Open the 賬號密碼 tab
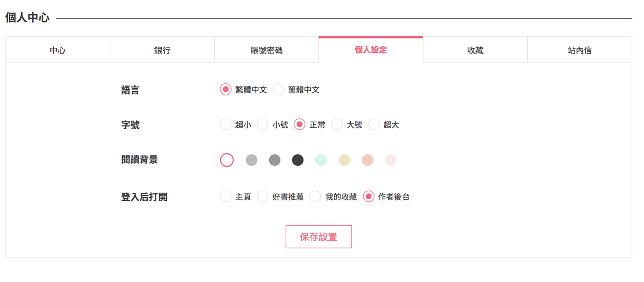Screen dimensions: 644x282 click(266, 50)
